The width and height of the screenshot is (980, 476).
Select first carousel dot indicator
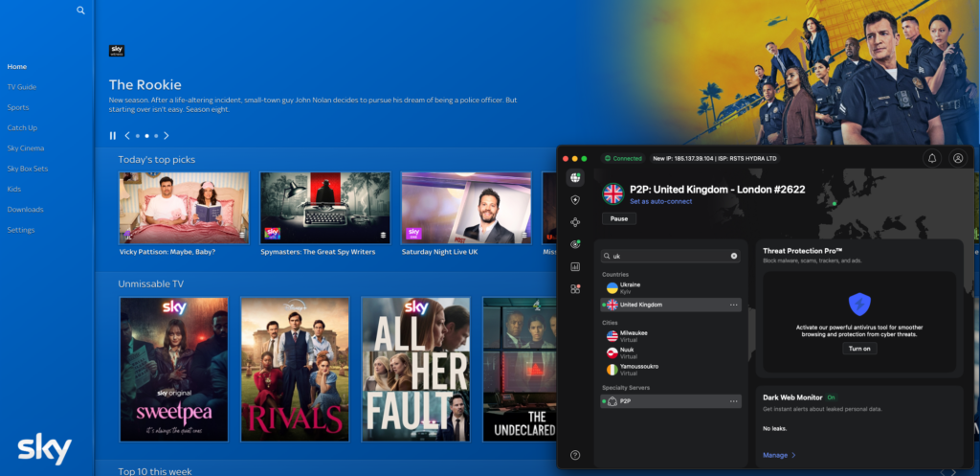pos(138,136)
